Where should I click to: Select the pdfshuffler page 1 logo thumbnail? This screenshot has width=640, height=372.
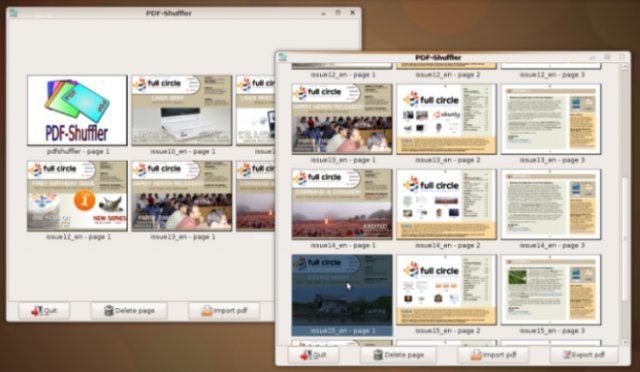click(77, 110)
